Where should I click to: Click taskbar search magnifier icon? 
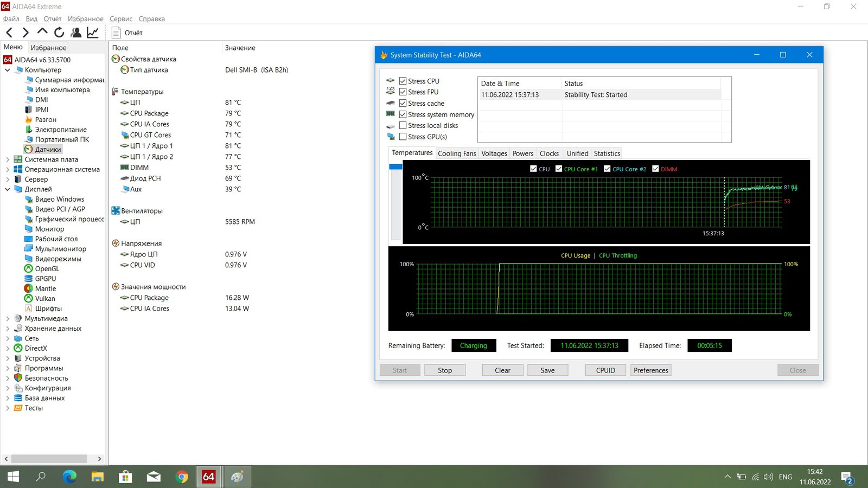[x=41, y=477]
